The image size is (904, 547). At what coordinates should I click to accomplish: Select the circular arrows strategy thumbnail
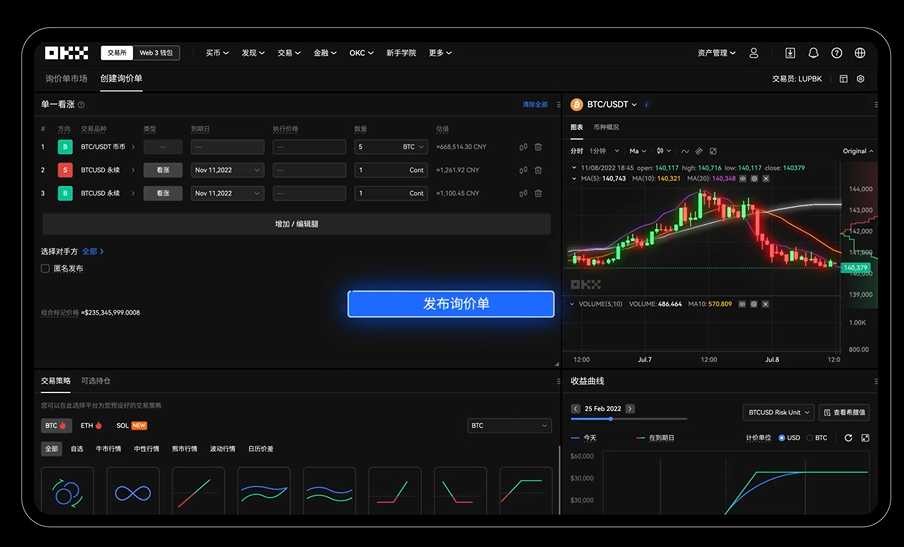[x=67, y=491]
